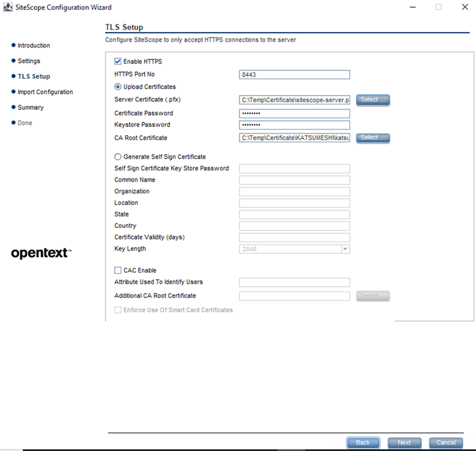Focus the Organization input field
Image resolution: width=476 pixels, height=451 pixels.
294,192
